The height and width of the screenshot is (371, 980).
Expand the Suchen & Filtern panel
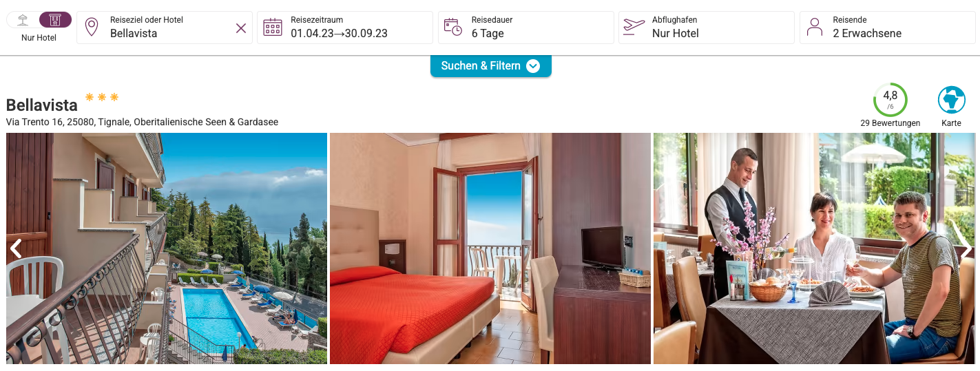(491, 66)
